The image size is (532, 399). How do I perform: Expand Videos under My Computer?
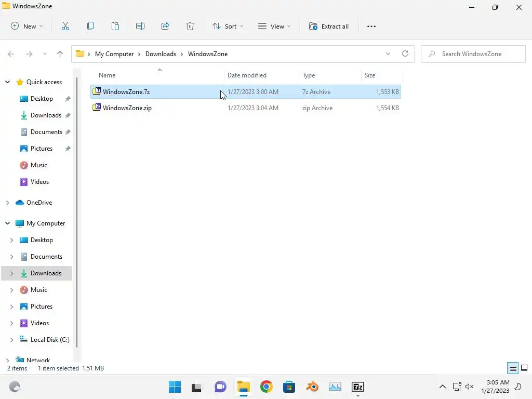click(11, 323)
